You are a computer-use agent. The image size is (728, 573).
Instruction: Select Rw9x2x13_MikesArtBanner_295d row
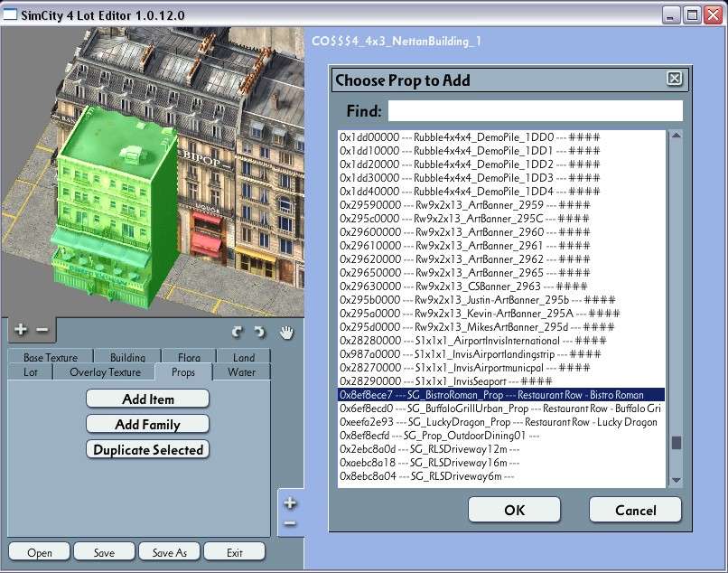click(x=501, y=326)
